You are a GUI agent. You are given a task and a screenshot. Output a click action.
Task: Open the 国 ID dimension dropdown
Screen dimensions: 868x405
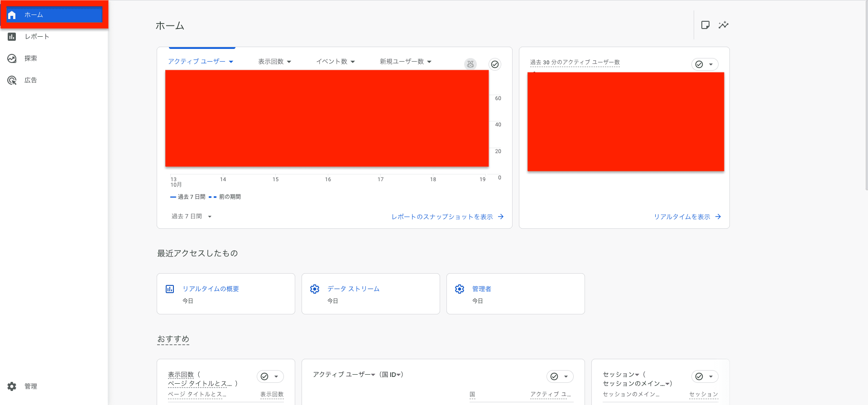(x=392, y=375)
